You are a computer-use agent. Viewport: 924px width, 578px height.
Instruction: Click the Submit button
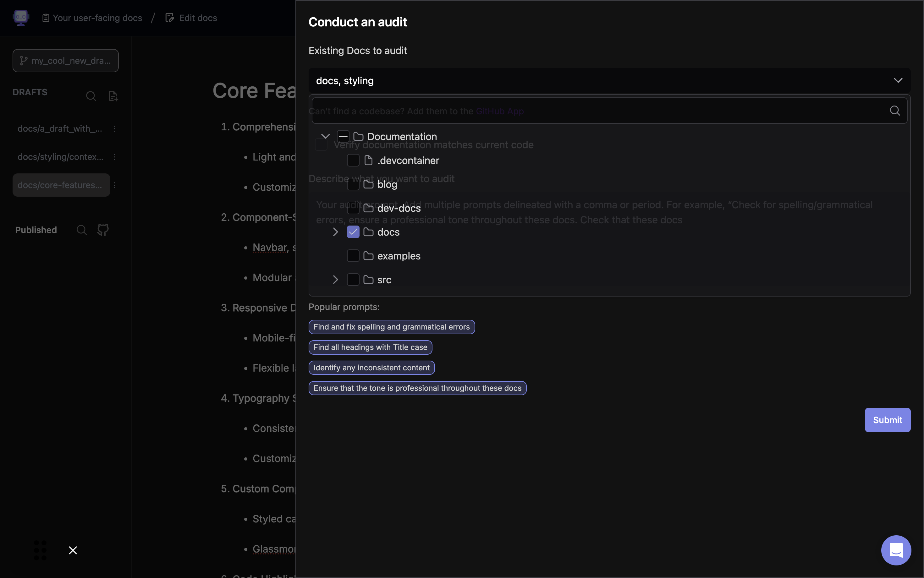(887, 420)
